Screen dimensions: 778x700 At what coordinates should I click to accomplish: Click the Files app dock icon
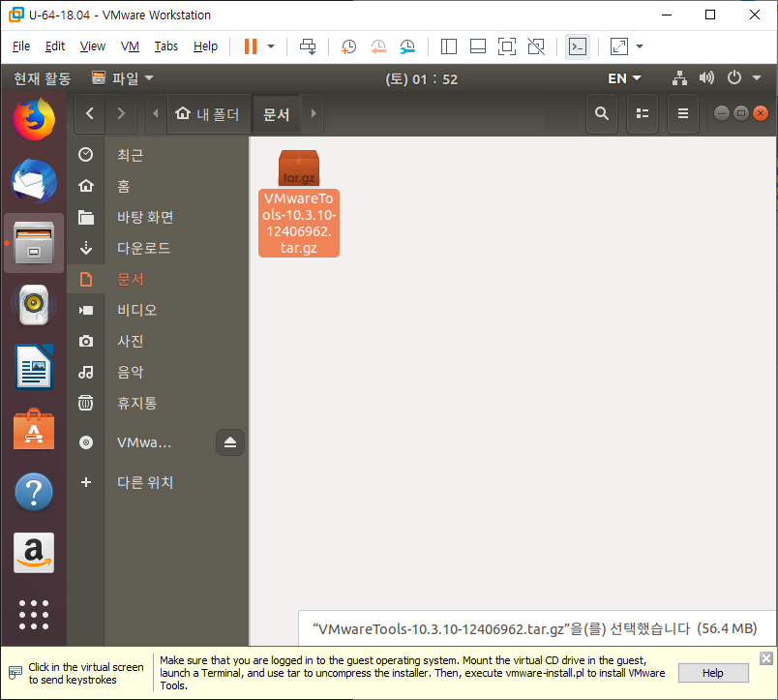tap(34, 243)
